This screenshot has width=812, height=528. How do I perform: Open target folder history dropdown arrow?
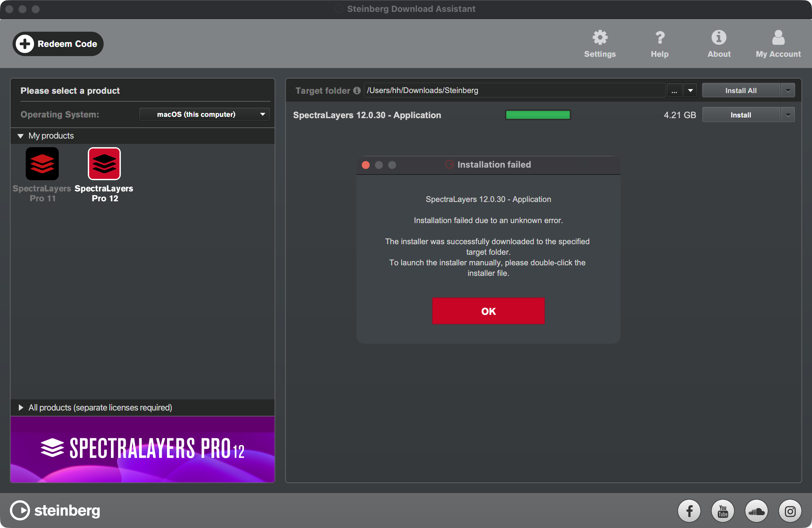[690, 90]
